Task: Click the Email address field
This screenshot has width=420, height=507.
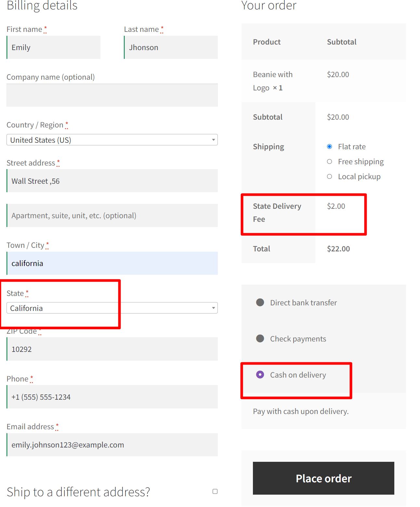Action: pos(112,445)
